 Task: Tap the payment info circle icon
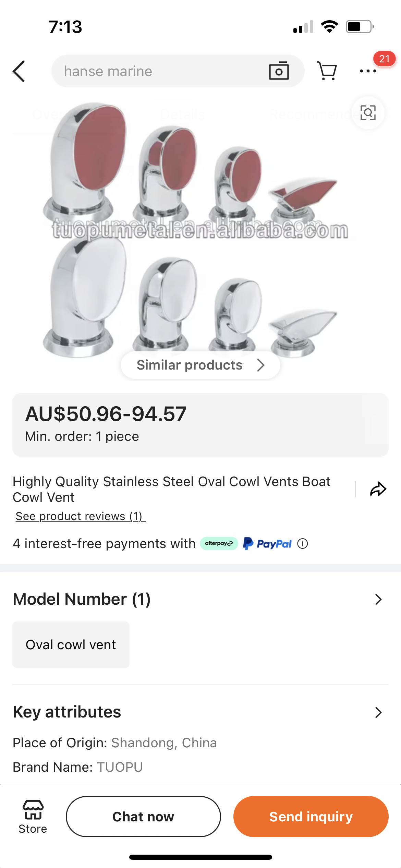tap(303, 544)
